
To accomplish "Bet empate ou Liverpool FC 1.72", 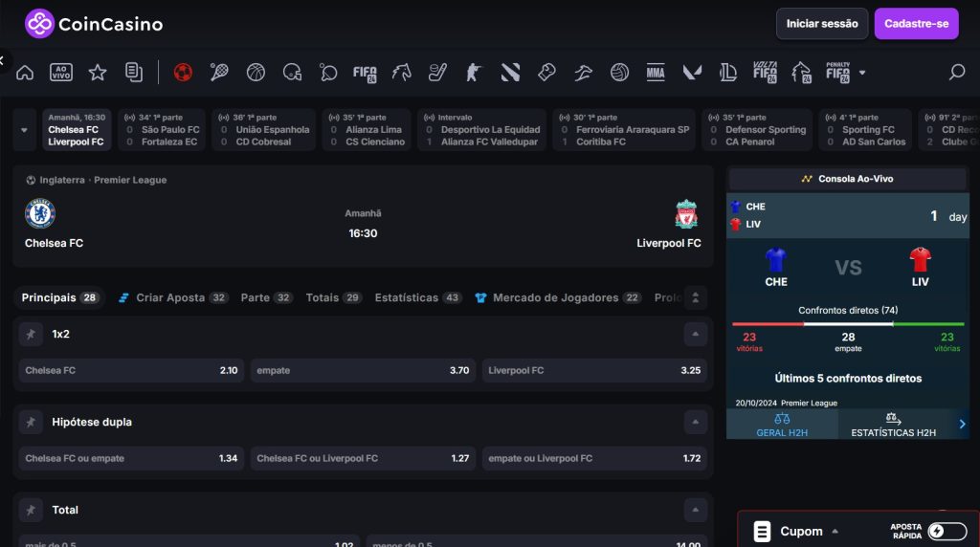I will pyautogui.click(x=594, y=458).
